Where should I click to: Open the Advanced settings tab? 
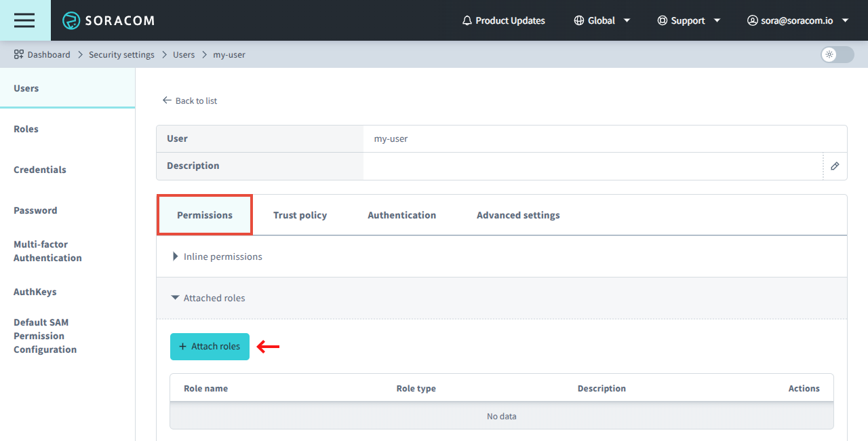517,214
